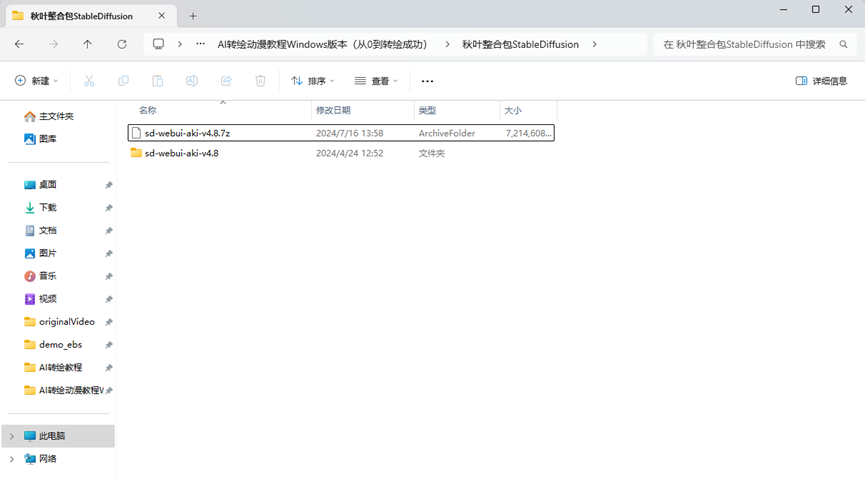Go up one folder level
This screenshot has height=479, width=865.
[87, 44]
